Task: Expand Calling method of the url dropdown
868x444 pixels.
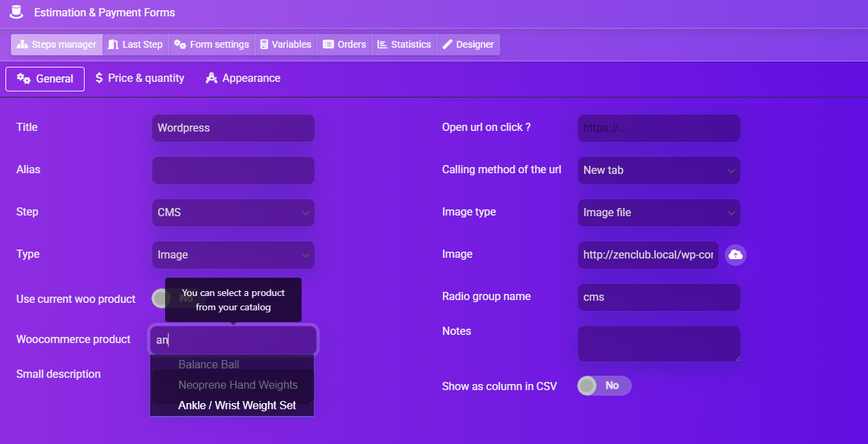Action: coord(659,171)
